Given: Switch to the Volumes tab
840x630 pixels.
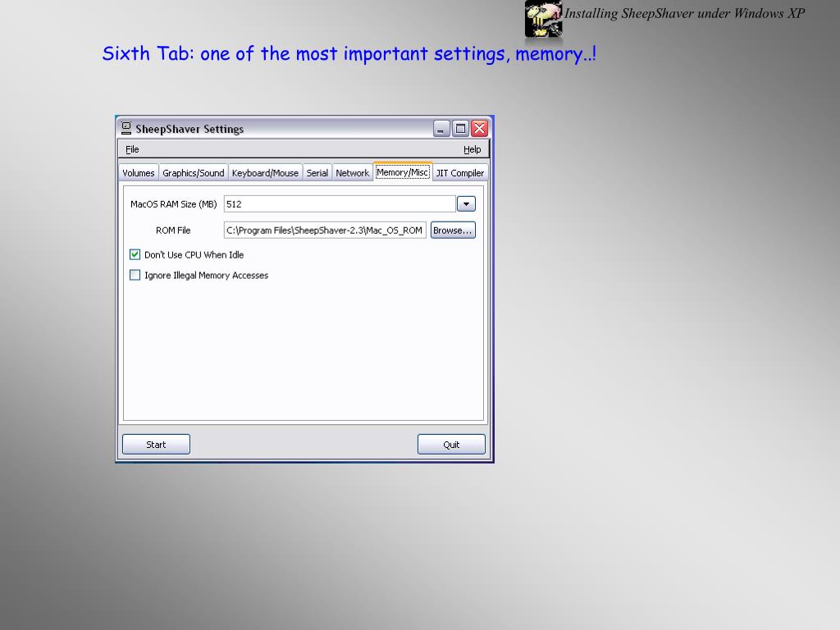Looking at the screenshot, I should pos(138,173).
